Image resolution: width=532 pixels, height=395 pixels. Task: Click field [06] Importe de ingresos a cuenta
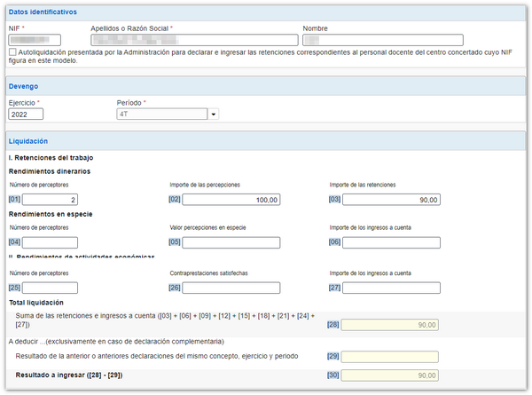[391, 242]
